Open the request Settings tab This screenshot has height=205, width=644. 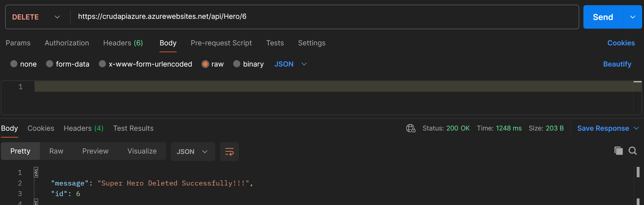click(312, 43)
